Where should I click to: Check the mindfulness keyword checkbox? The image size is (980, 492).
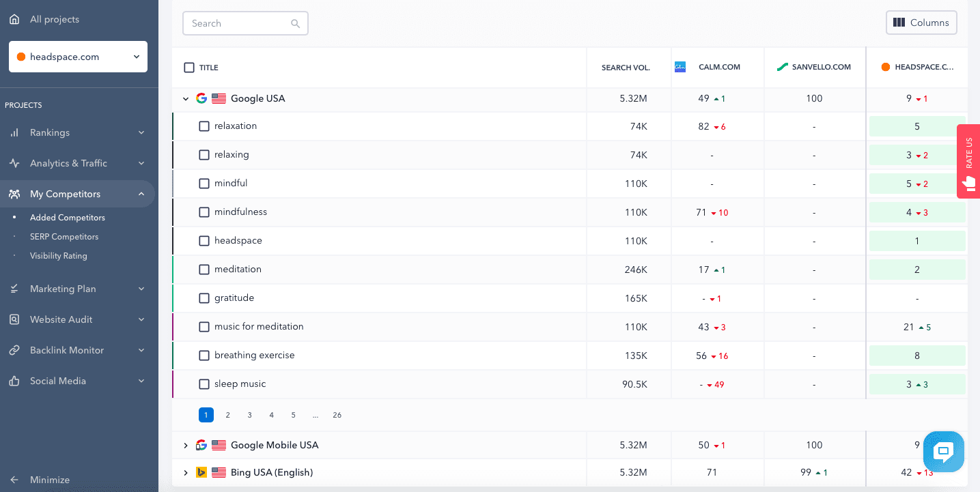[x=204, y=212]
